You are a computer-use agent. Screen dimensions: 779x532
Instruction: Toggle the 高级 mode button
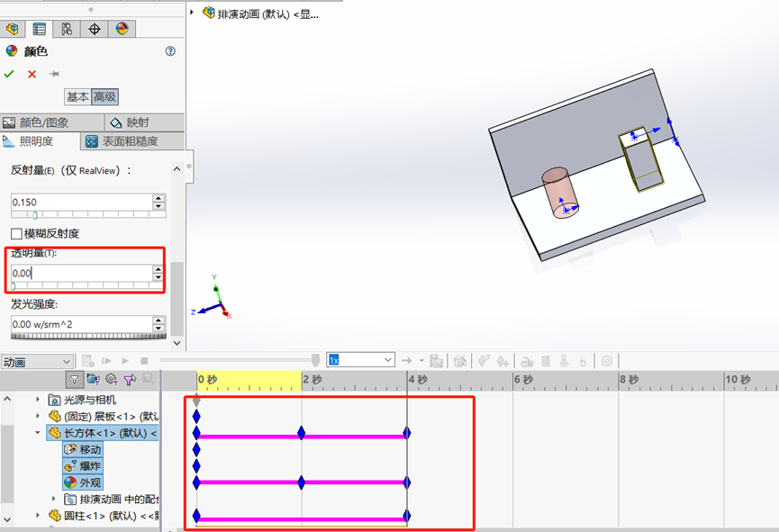click(105, 96)
